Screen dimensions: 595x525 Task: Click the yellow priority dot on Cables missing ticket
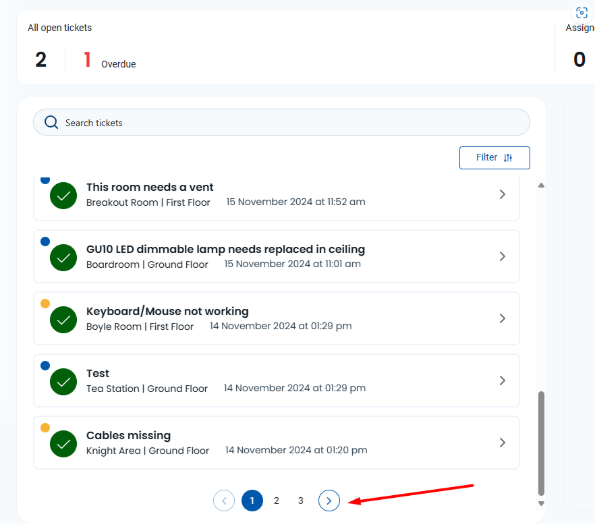click(45, 428)
